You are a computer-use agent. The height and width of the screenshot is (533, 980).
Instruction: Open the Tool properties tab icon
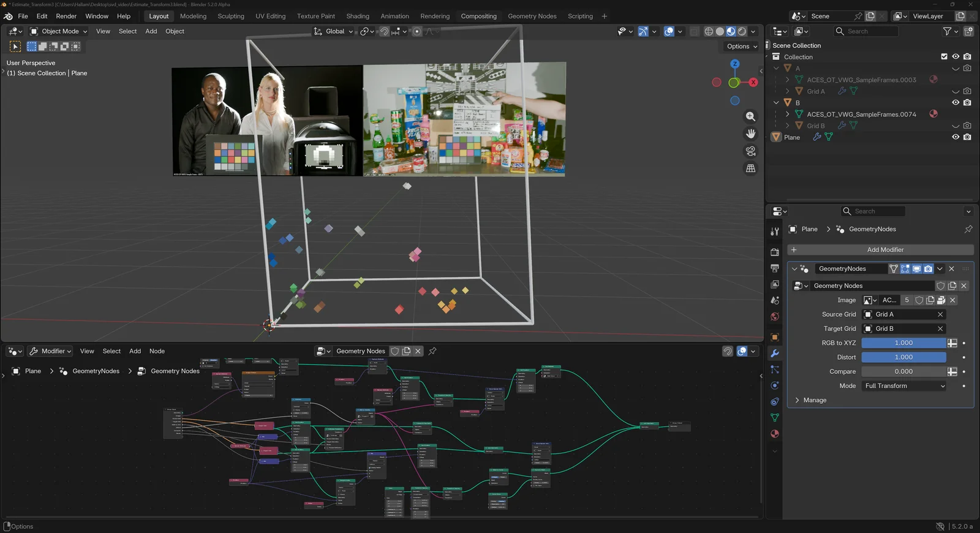pyautogui.click(x=775, y=231)
